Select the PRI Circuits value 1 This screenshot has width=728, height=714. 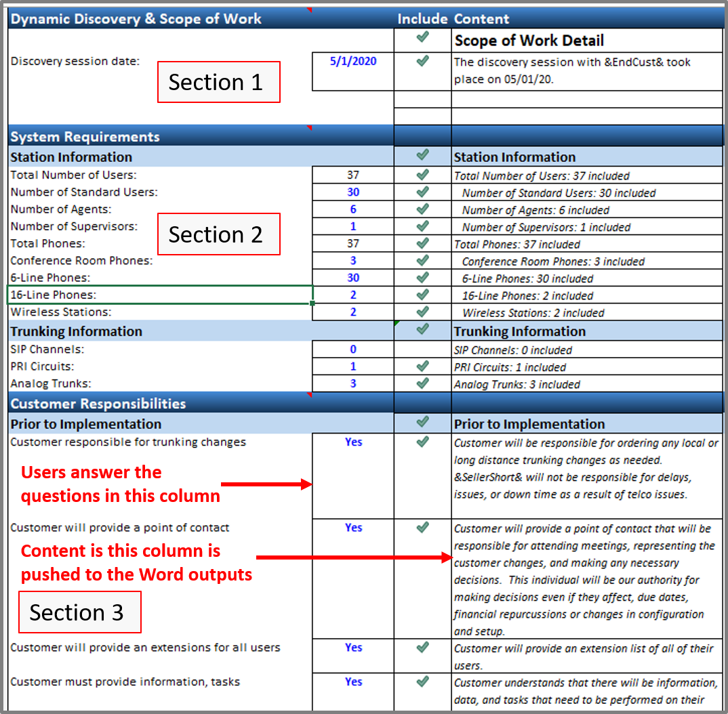pos(353,366)
